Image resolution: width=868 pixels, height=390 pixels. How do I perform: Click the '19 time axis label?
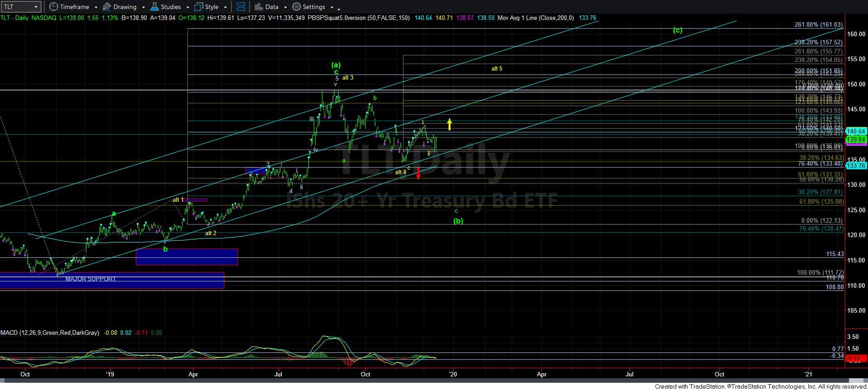pyautogui.click(x=110, y=374)
